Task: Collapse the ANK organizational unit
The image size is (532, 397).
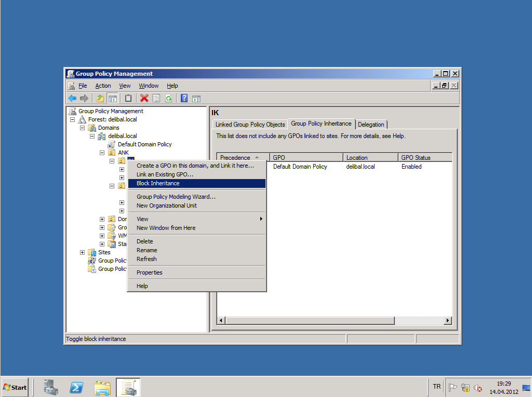Action: coord(102,153)
